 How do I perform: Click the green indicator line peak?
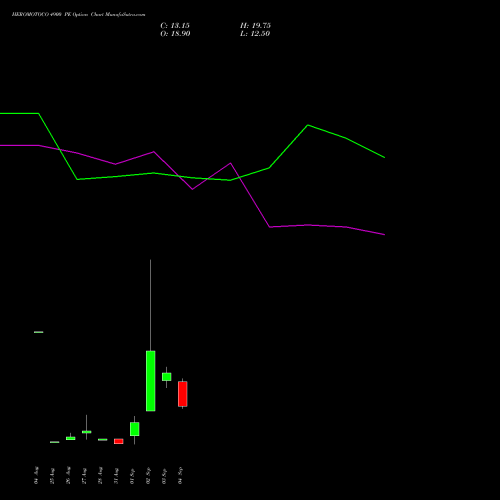pos(308,125)
